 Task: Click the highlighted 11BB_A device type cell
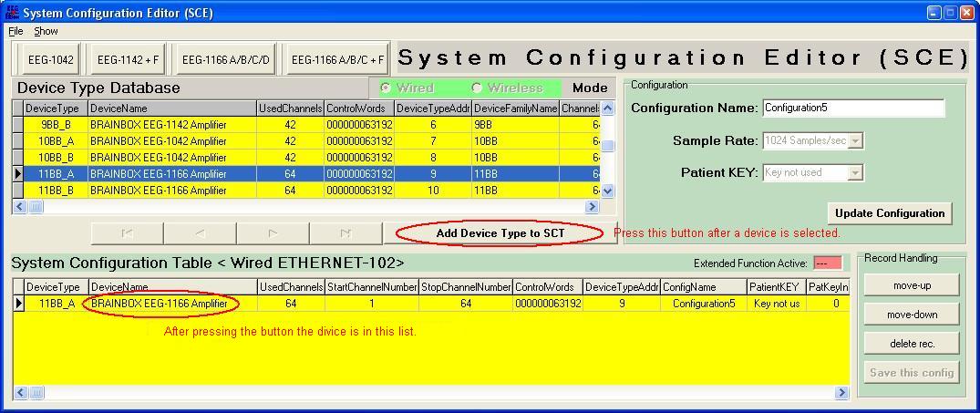57,174
